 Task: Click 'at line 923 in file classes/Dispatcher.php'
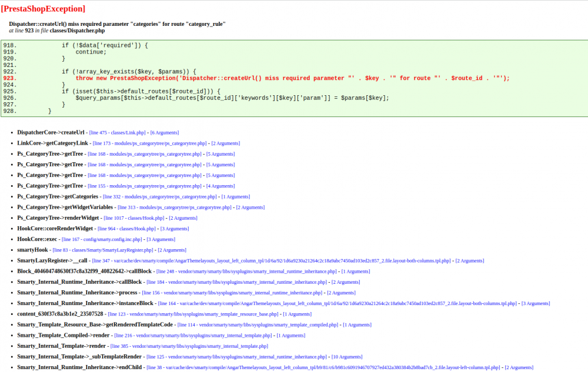click(57, 31)
